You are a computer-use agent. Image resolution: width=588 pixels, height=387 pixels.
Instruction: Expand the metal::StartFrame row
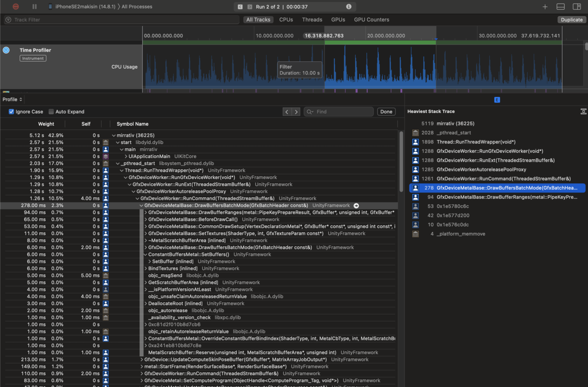click(142, 366)
